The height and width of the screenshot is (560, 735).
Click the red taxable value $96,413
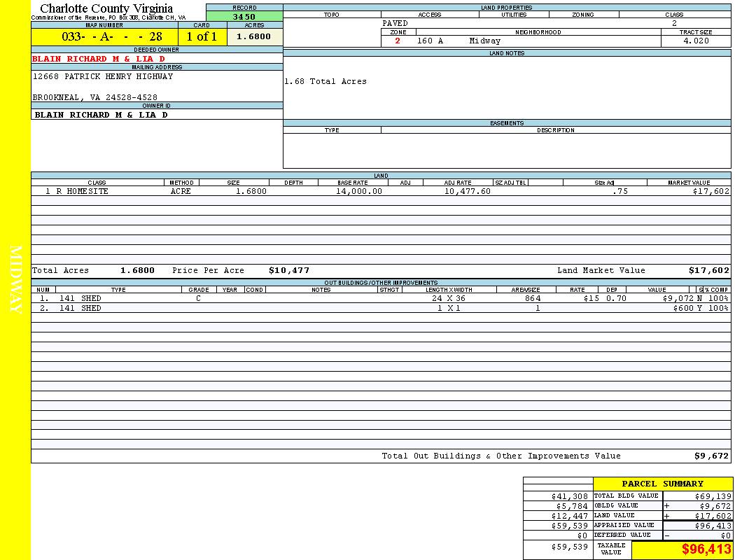pyautogui.click(x=706, y=549)
